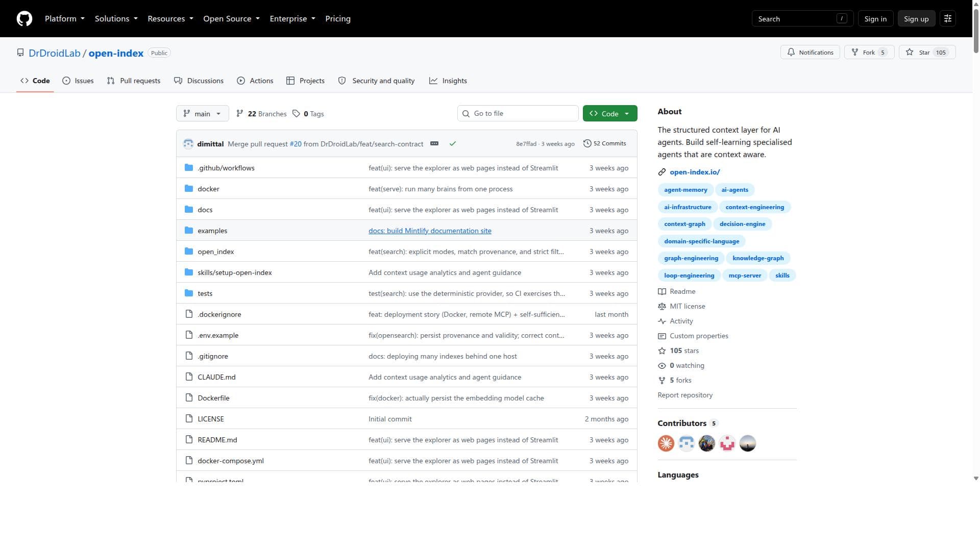Switch to the Issues tab
Screen dimensions: 980x551
[x=78, y=81]
